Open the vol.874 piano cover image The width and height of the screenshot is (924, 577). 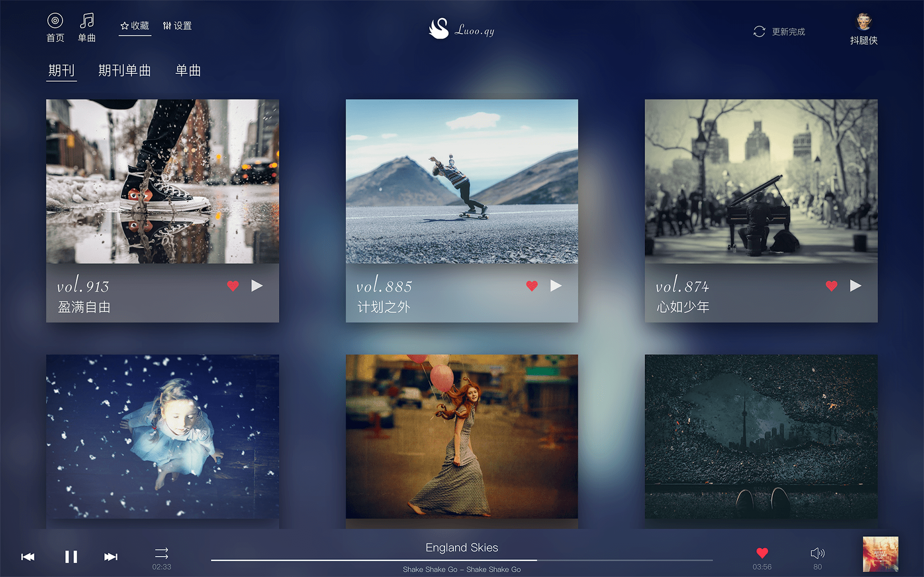coord(761,181)
